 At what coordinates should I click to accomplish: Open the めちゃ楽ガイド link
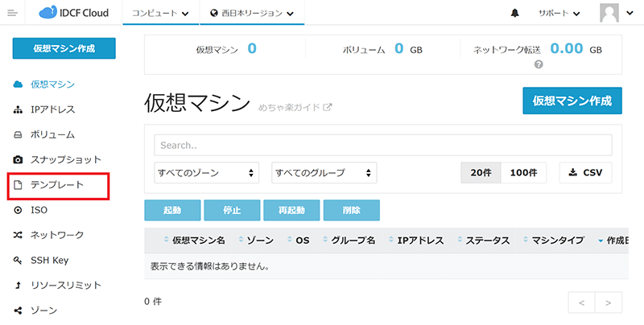pyautogui.click(x=295, y=107)
